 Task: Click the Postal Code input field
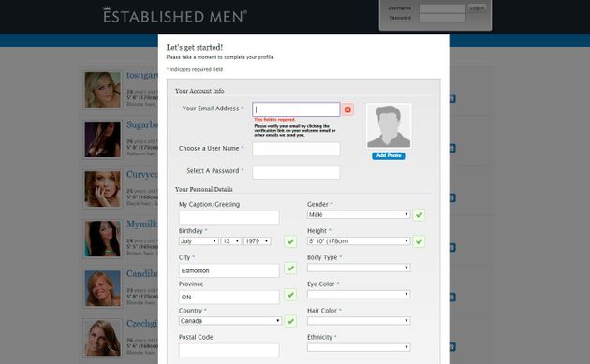[x=229, y=350]
